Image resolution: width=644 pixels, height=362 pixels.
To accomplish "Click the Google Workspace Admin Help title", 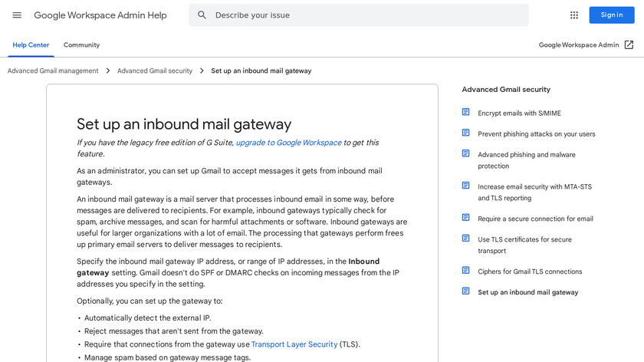I will [100, 15].
